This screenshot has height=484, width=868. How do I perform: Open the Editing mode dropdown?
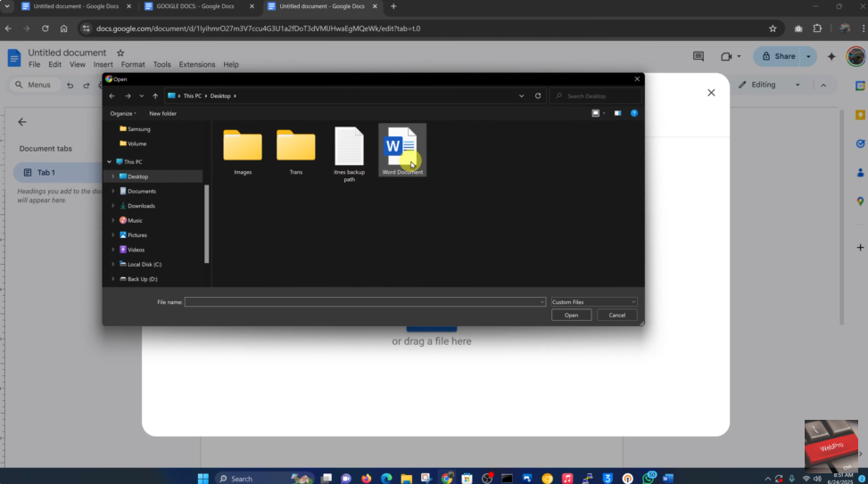pos(770,85)
